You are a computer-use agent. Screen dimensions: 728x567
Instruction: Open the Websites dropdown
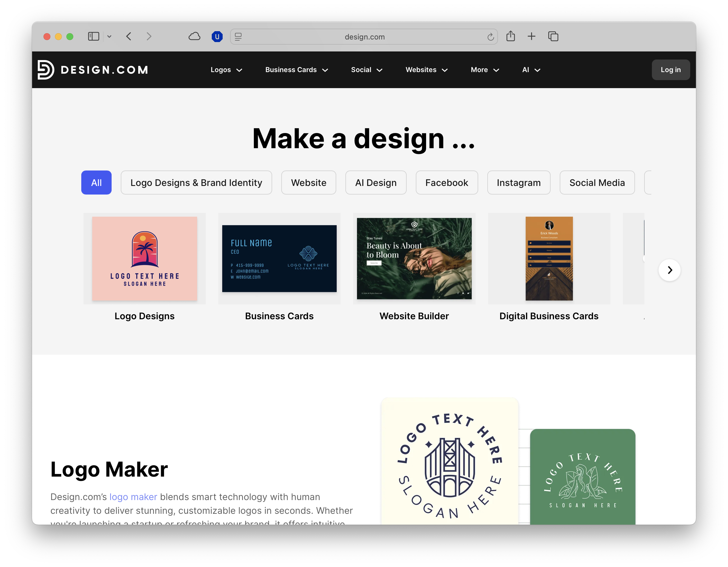[426, 70]
